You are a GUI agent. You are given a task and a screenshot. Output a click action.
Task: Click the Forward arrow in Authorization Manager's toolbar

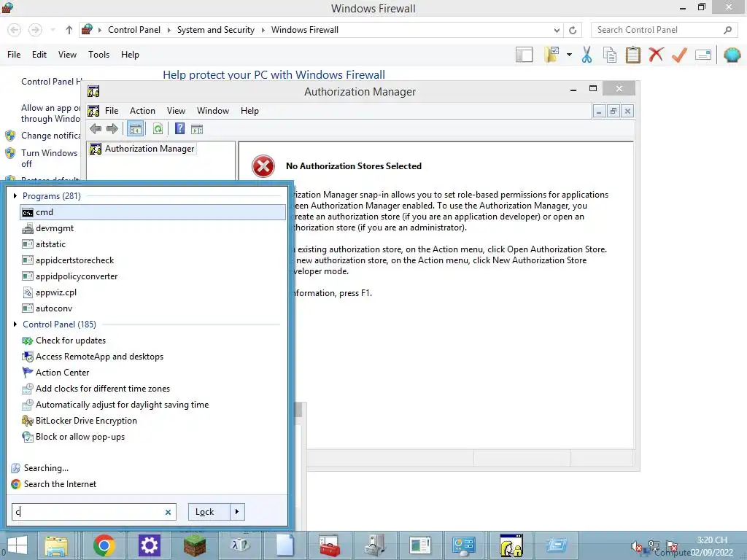[112, 128]
